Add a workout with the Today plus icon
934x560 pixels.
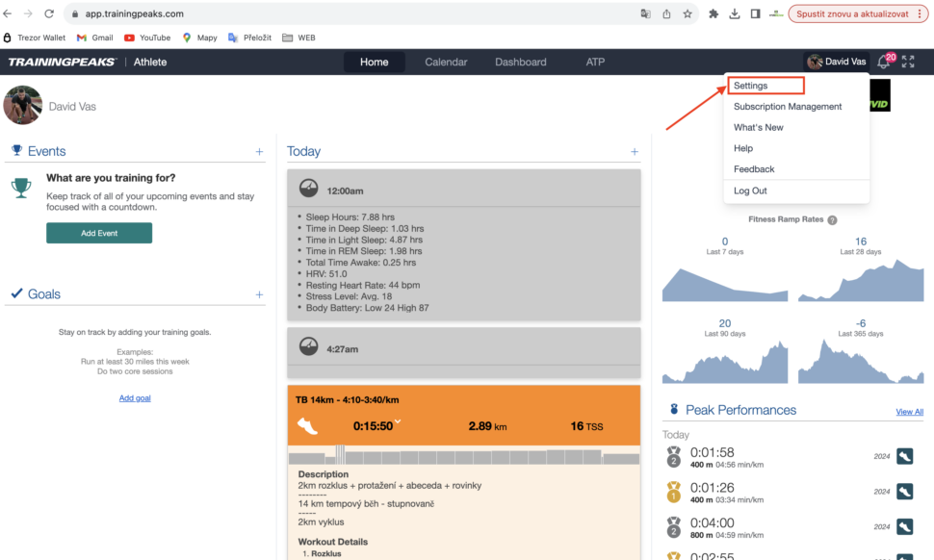pos(635,152)
